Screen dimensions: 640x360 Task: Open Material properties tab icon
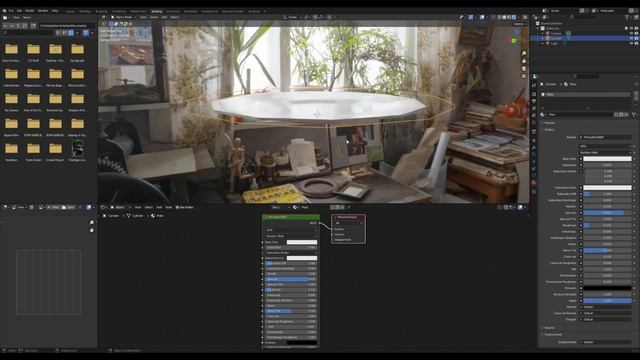tap(534, 183)
